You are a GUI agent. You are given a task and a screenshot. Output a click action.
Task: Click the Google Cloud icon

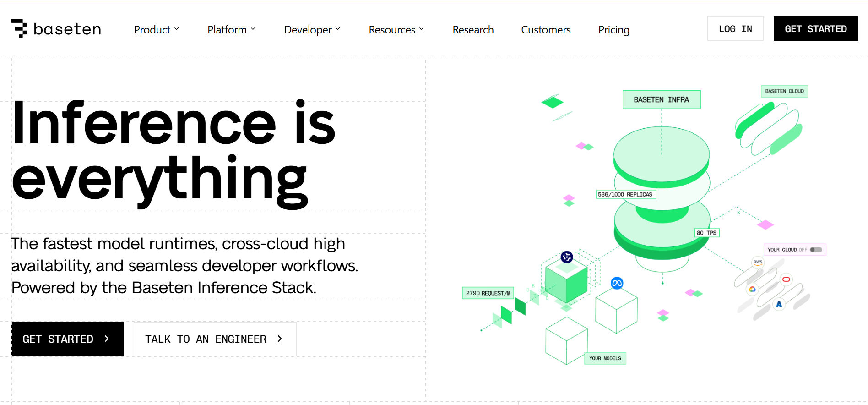click(752, 289)
